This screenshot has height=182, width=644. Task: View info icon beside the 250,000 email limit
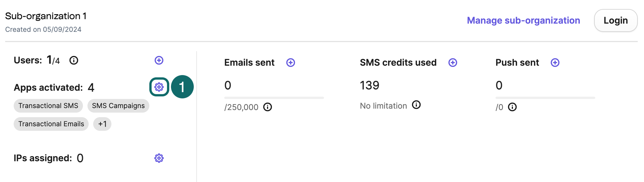(267, 107)
